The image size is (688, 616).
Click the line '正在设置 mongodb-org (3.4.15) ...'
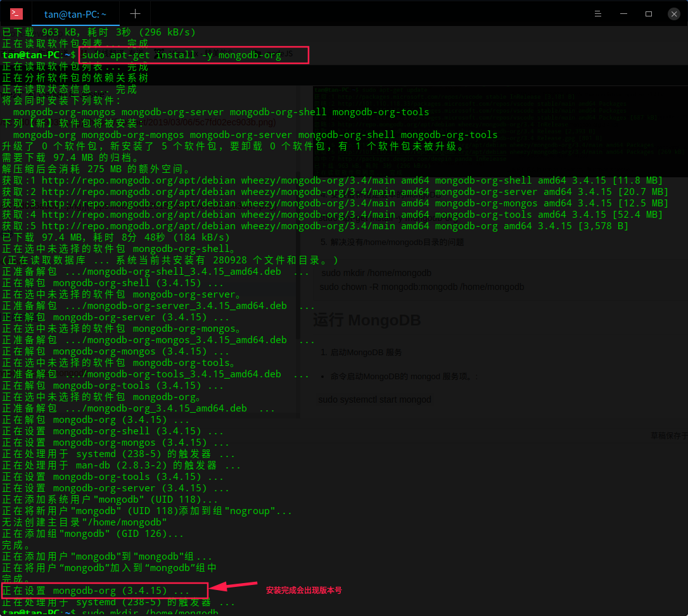[96, 591]
